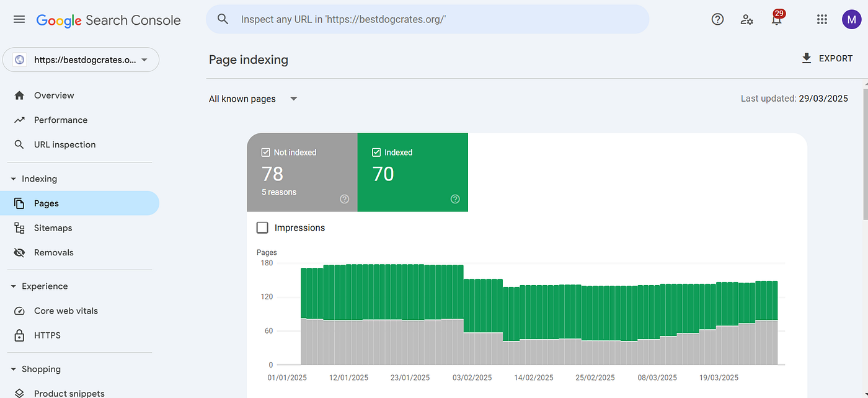Click the 5 reasons text
The width and height of the screenshot is (868, 398).
click(279, 192)
